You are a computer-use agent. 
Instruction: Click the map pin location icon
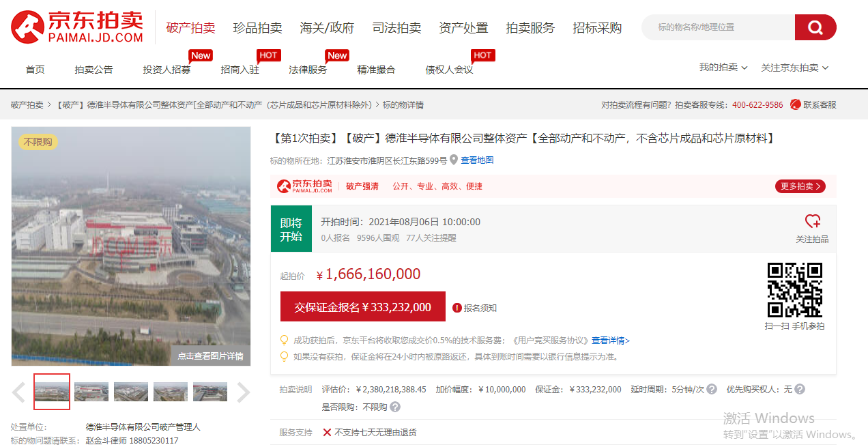[454, 160]
